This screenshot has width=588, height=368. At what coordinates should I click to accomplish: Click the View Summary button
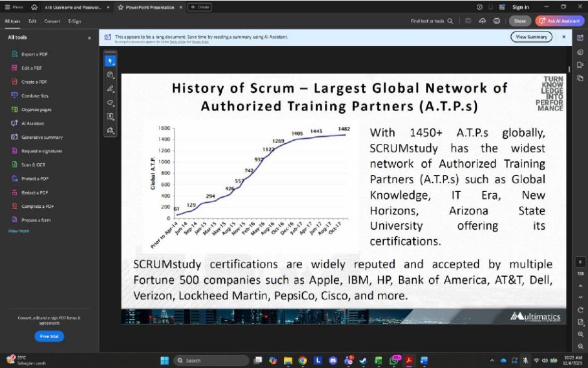point(531,37)
